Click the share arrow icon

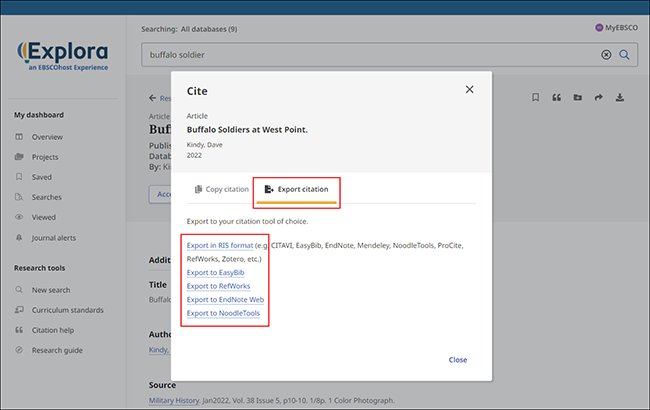(x=599, y=97)
